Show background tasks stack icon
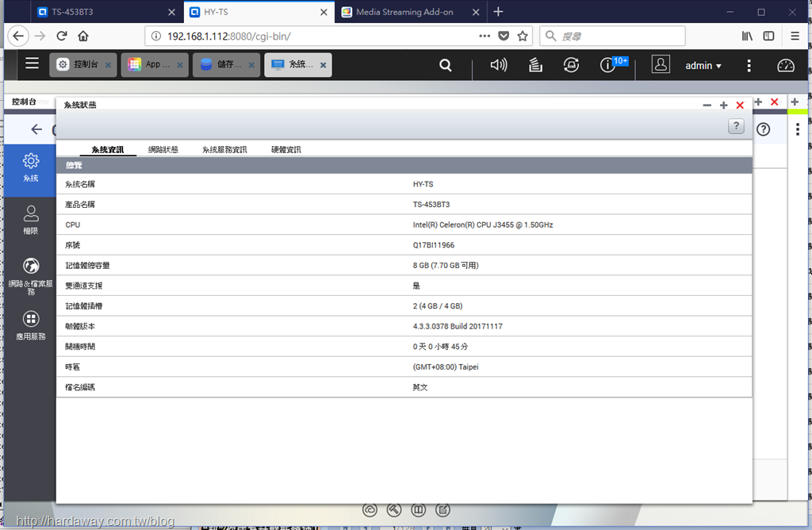812x530 pixels. 535,65
